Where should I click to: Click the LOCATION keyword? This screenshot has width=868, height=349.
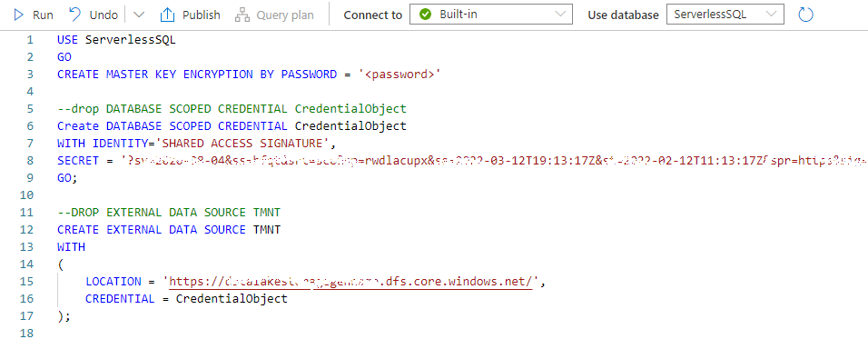pos(113,282)
